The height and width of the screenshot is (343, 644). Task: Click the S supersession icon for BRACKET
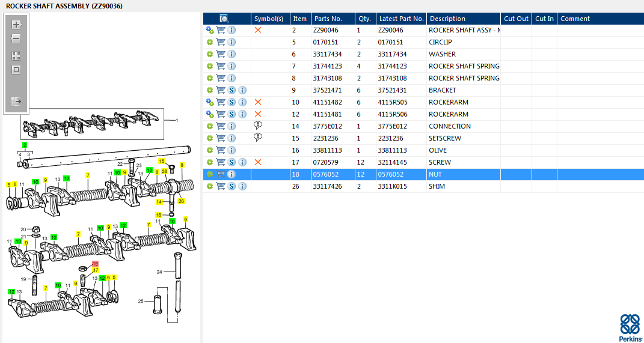point(232,90)
